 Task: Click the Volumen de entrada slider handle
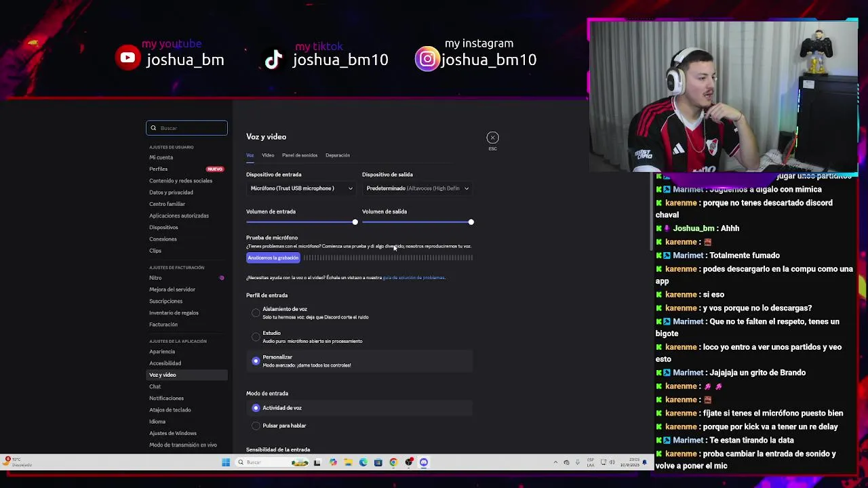pos(355,222)
